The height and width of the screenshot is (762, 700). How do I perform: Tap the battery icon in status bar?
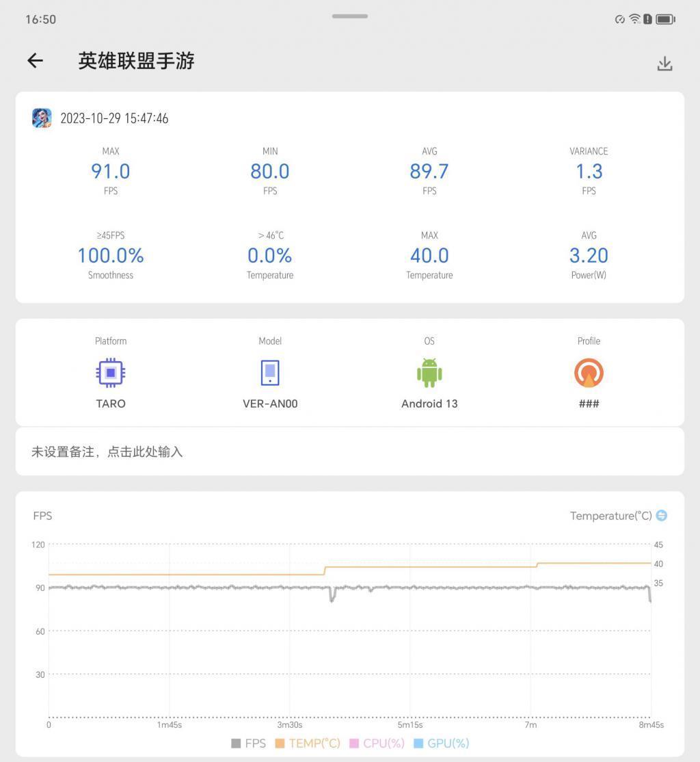coord(666,19)
